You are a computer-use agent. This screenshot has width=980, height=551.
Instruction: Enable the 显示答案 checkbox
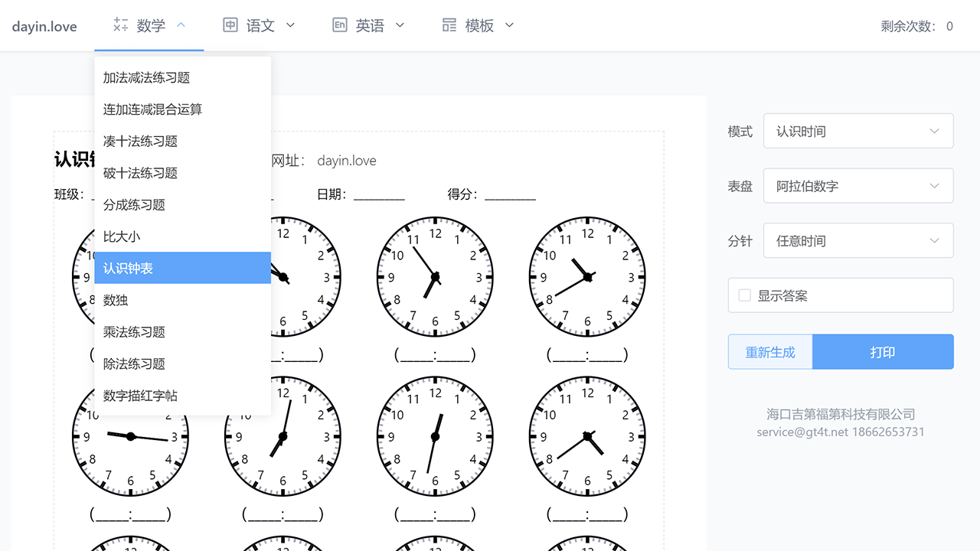743,295
